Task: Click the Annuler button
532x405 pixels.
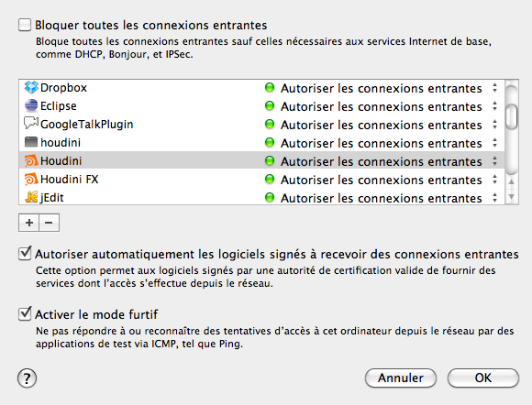Action: tap(401, 378)
